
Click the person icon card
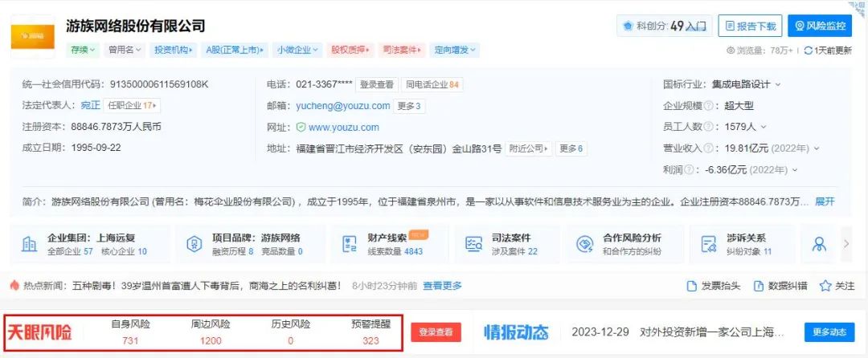[x=820, y=244]
